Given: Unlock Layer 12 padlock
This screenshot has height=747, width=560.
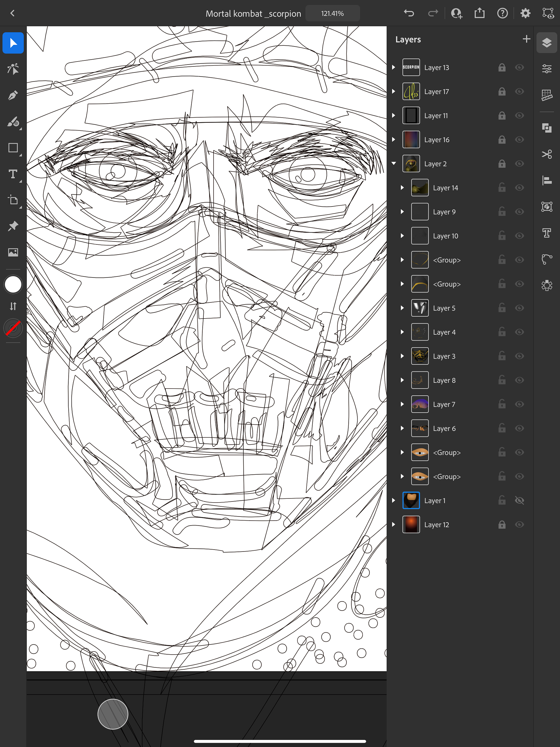Looking at the screenshot, I should point(502,524).
